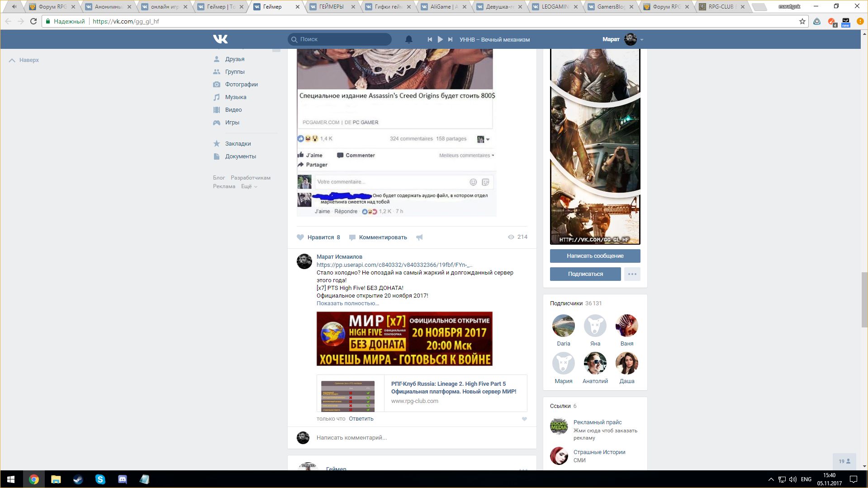Screen dimensions: 868x488
Task: Open the МИР x7 High Five banner image
Action: pos(404,339)
